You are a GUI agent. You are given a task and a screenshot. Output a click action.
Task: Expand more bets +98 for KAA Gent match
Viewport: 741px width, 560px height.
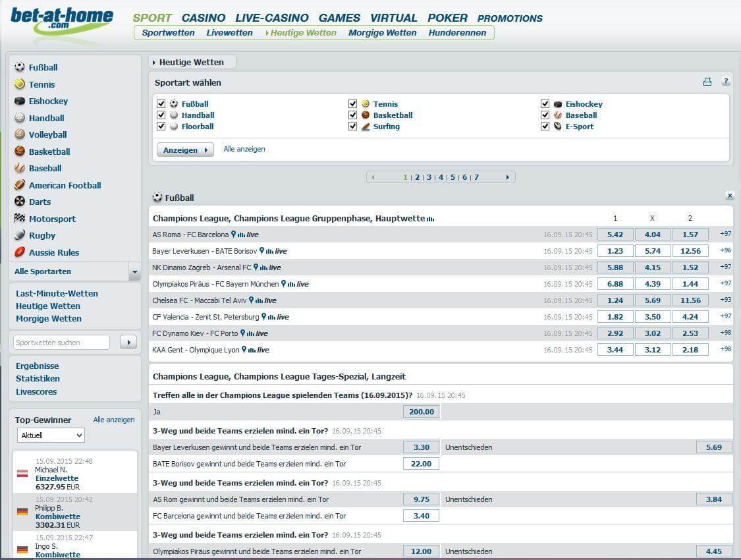pyautogui.click(x=725, y=349)
